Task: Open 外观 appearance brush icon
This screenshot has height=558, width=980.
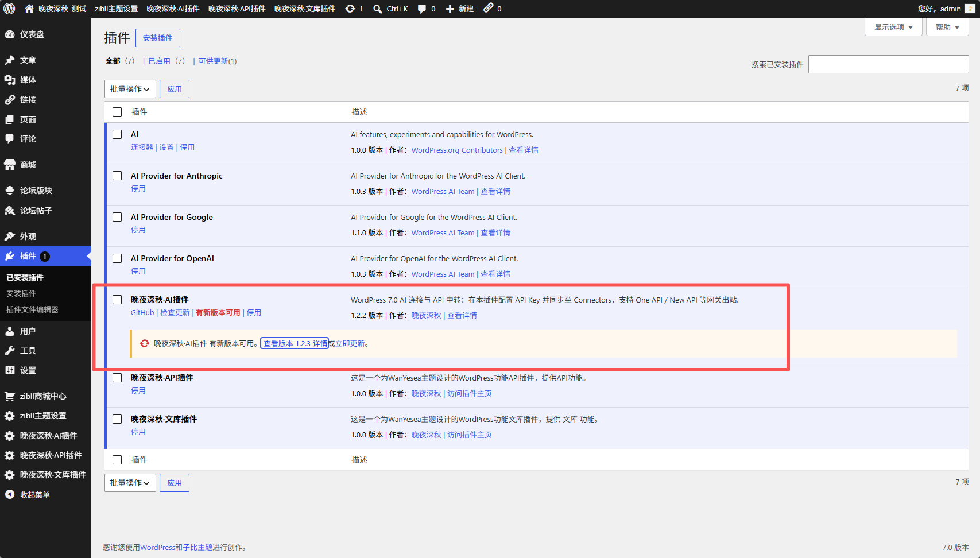Action: coord(10,237)
